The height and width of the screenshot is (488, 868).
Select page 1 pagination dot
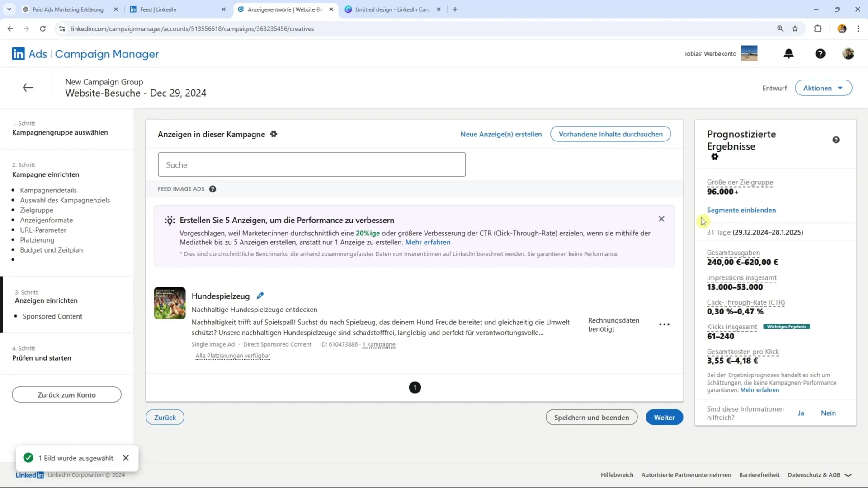(415, 388)
